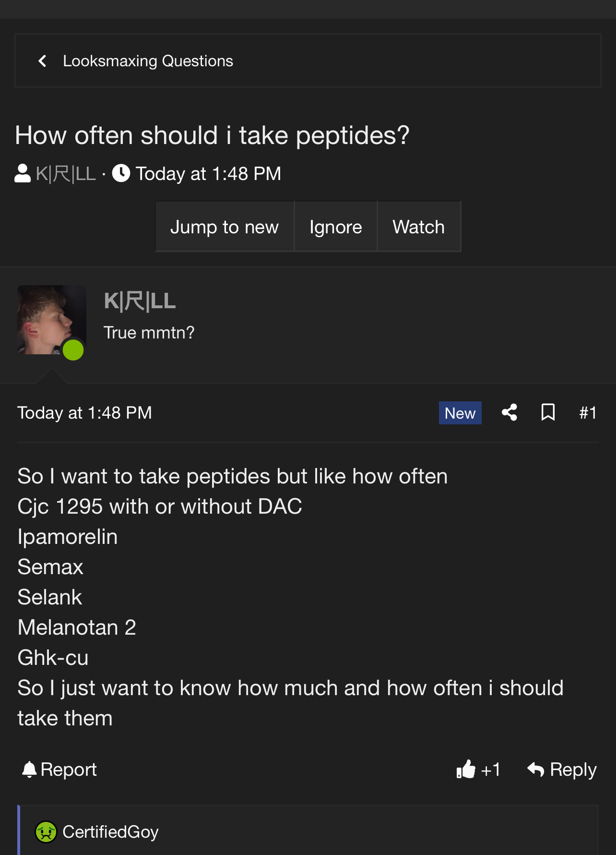The width and height of the screenshot is (616, 855).
Task: Open K|R|LL's profile avatar
Action: [x=51, y=320]
